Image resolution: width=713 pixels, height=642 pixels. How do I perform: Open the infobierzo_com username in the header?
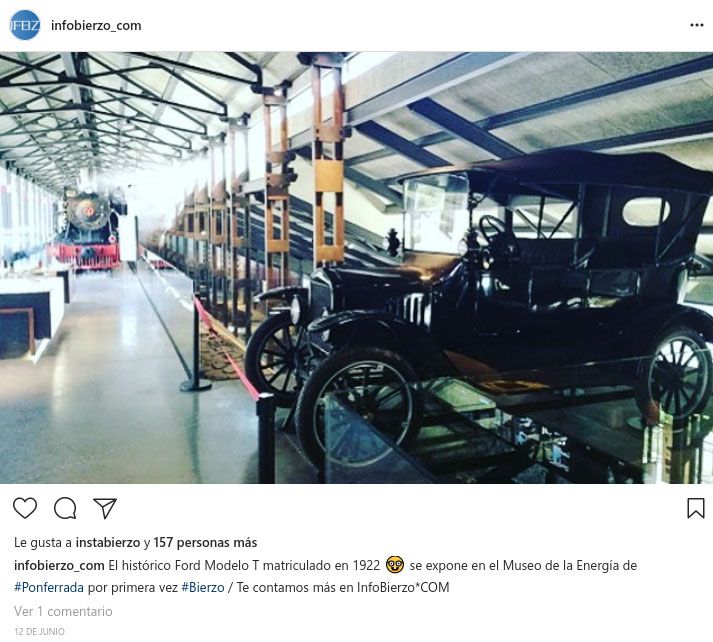tap(96, 25)
